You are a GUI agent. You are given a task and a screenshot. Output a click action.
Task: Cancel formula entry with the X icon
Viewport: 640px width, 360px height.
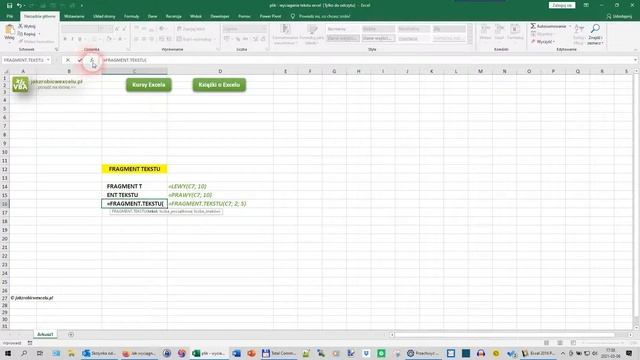click(68, 60)
